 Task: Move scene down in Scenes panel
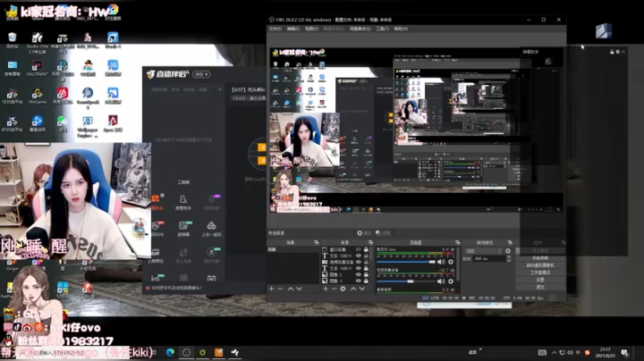299,289
